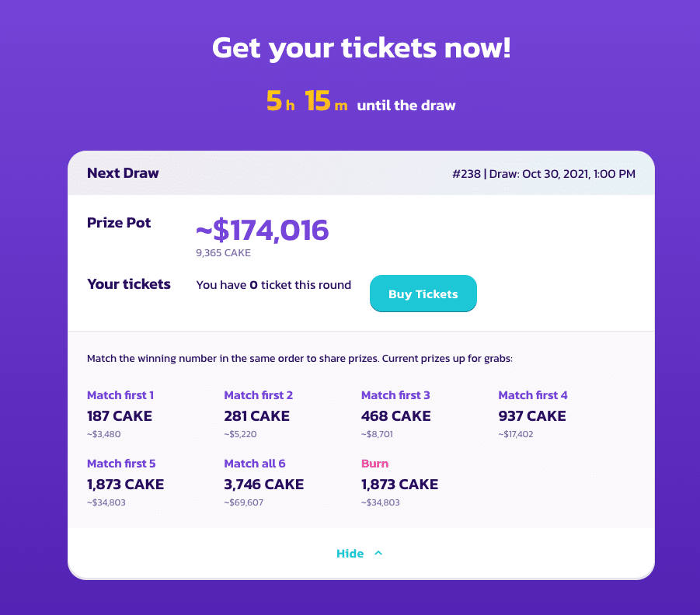700x615 pixels.
Task: Click the Buy Tickets button
Action: [423, 294]
